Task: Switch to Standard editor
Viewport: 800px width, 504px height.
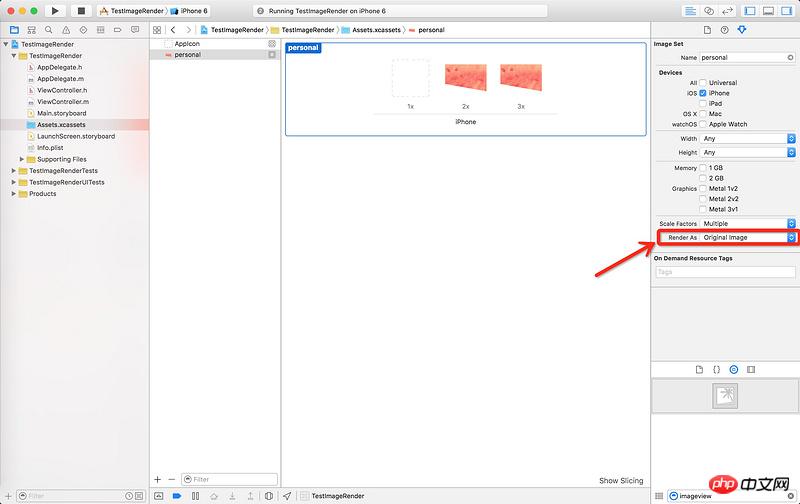Action: (690, 11)
